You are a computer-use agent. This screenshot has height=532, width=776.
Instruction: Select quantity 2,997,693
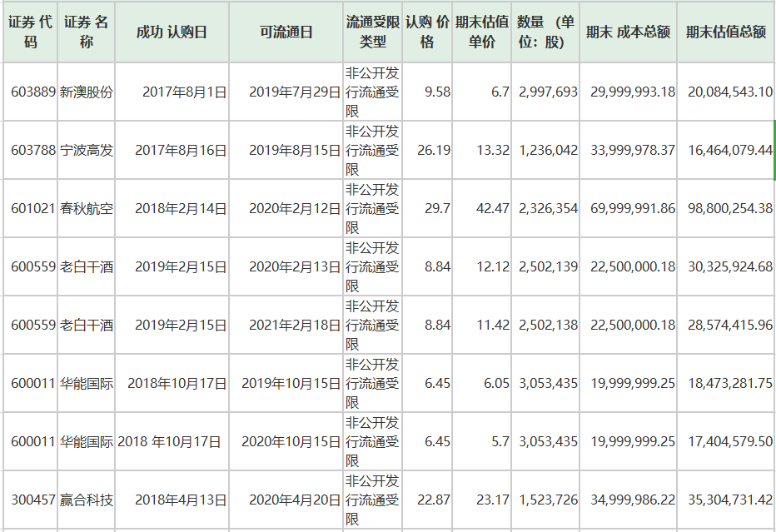pos(548,92)
